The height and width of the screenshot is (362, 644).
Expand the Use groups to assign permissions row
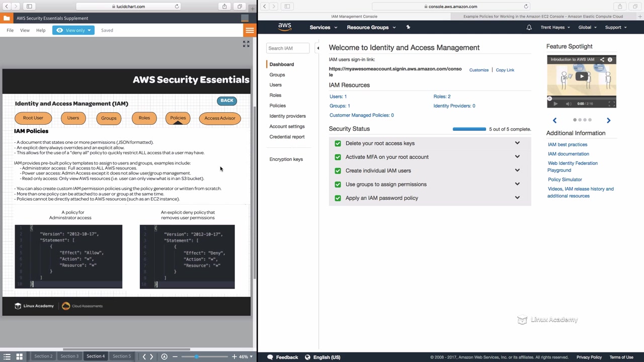click(x=517, y=184)
